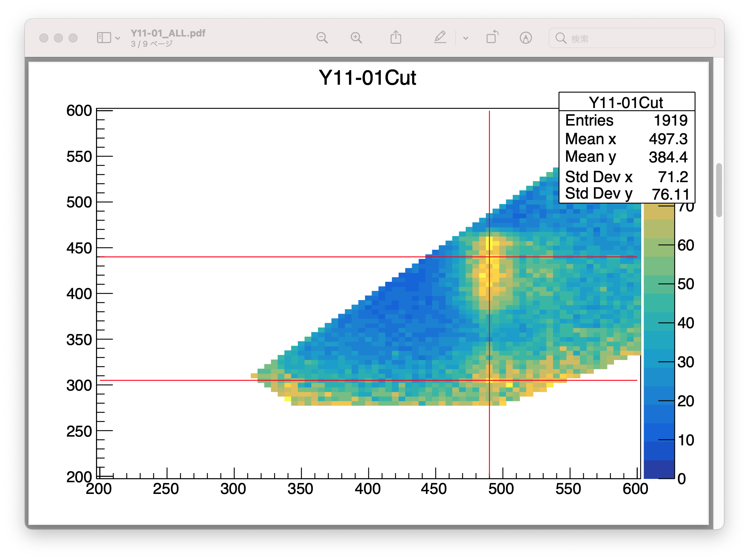Screen dimensions: 749x560
Task: Click the y-axis label 300
Action: tap(79, 386)
